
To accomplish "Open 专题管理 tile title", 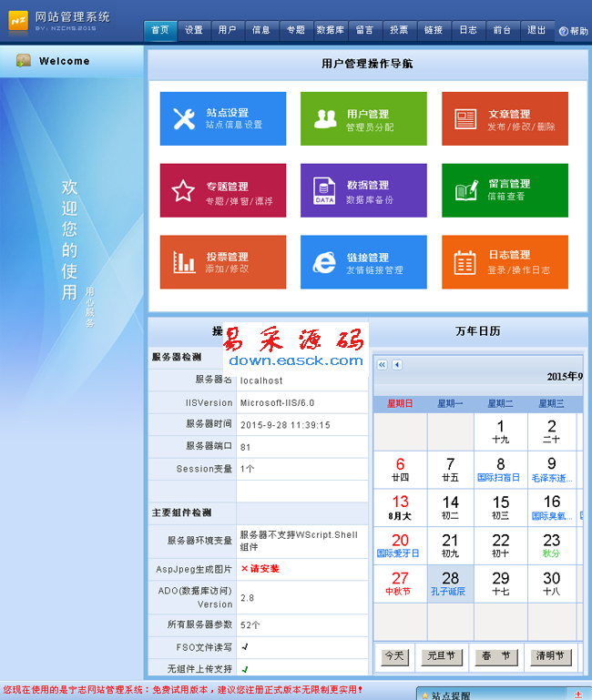I will (227, 187).
